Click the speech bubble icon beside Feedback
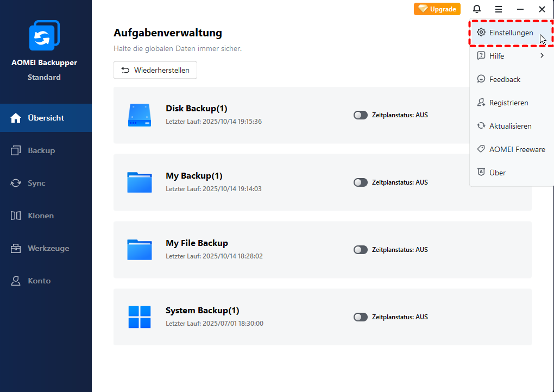Screen dimensions: 554x392 click(x=481, y=79)
